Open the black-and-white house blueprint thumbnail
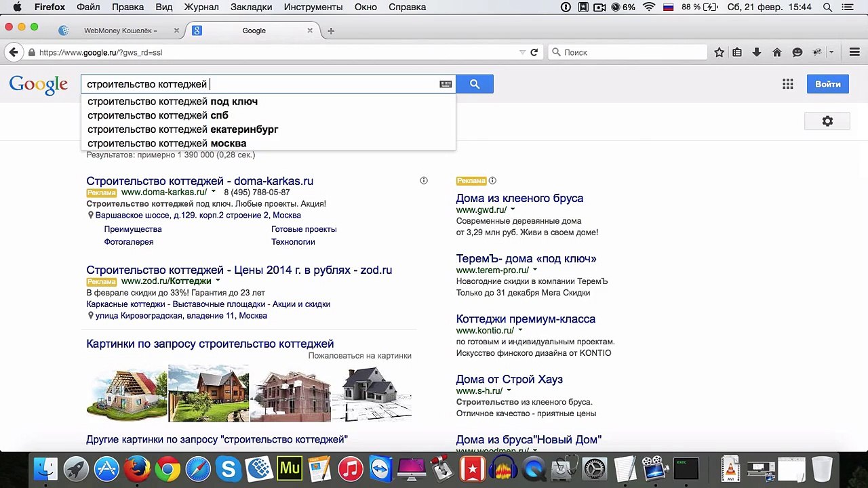 (372, 393)
